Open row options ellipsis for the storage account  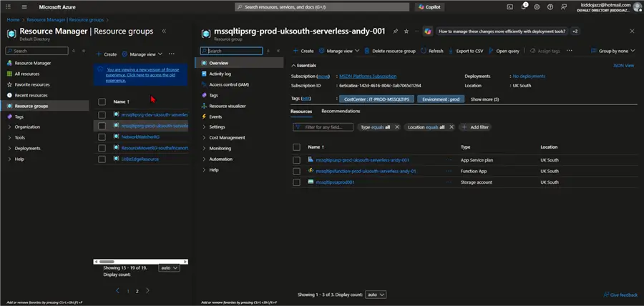[x=449, y=182]
